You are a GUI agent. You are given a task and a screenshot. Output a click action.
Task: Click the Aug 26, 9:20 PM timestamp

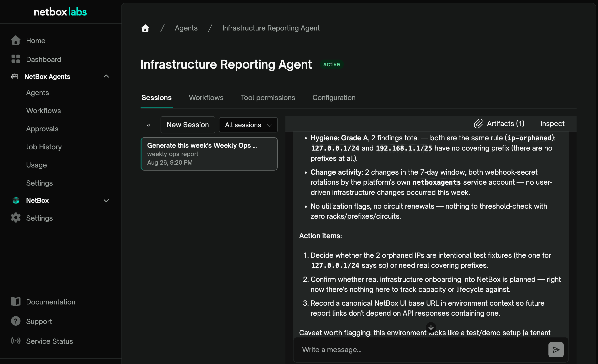[170, 162]
